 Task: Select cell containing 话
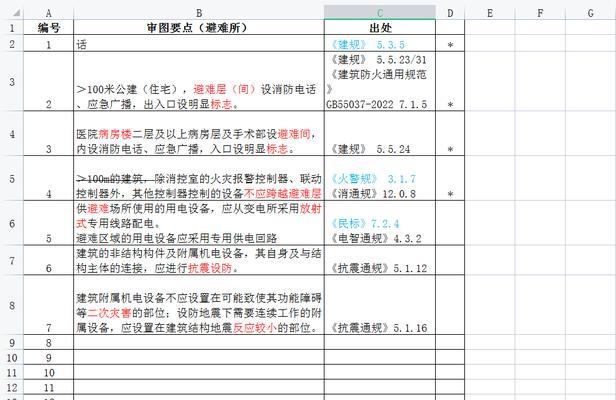tap(199, 44)
